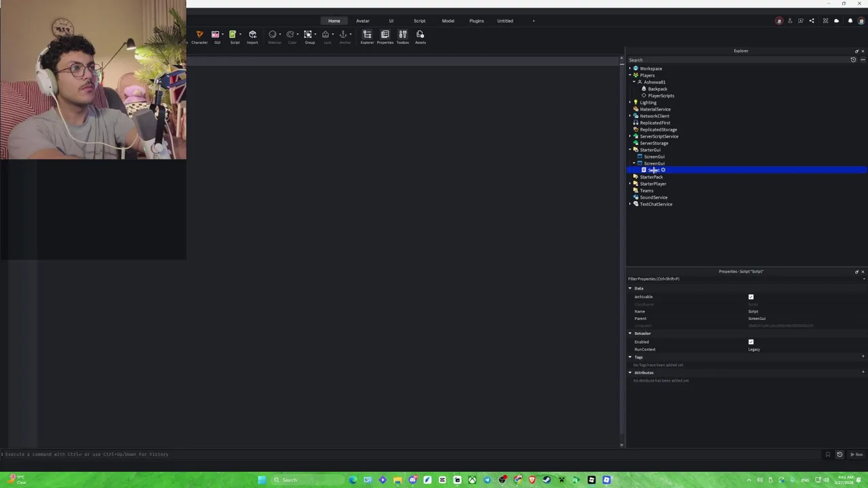This screenshot has width=868, height=488.
Task: Collapse the Data properties section
Action: click(630, 288)
